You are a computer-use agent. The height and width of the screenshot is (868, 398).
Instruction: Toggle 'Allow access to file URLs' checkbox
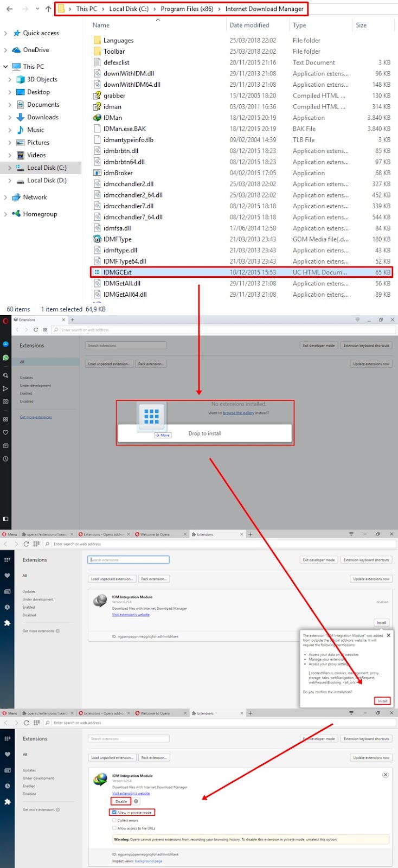pos(114,828)
